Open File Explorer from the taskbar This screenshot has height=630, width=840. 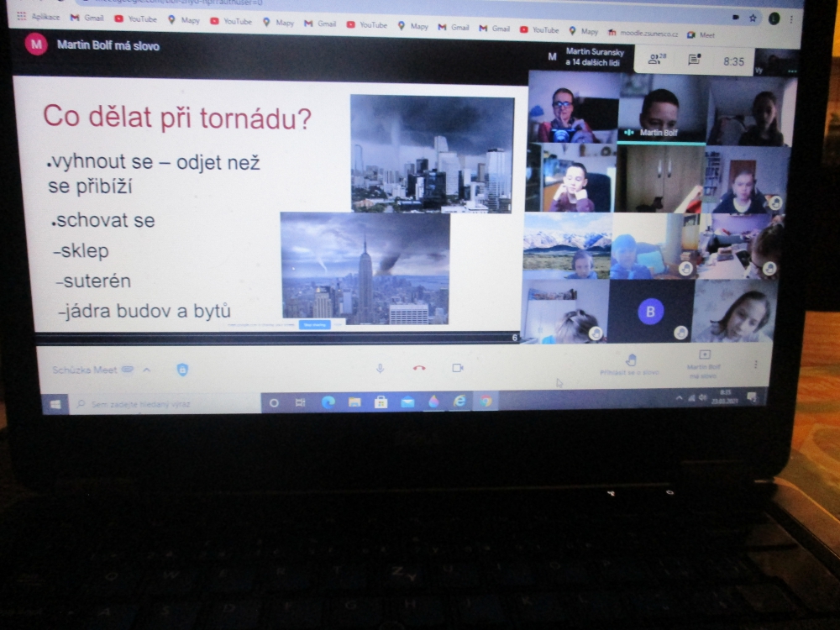click(x=354, y=402)
